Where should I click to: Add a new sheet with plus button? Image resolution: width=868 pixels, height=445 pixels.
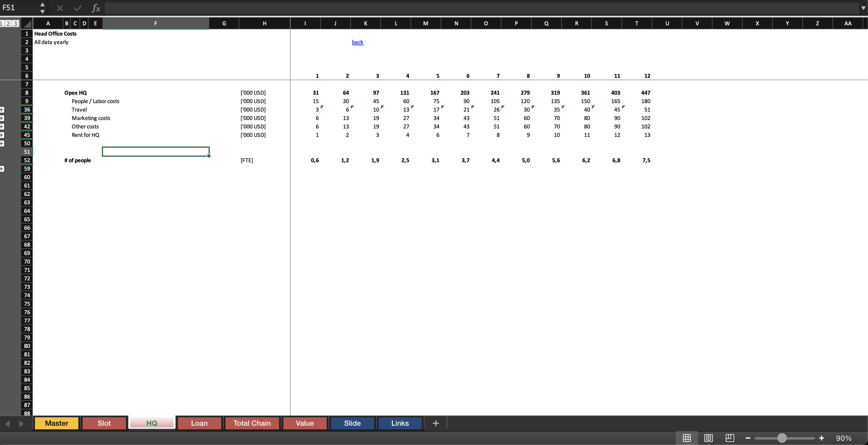(436, 423)
